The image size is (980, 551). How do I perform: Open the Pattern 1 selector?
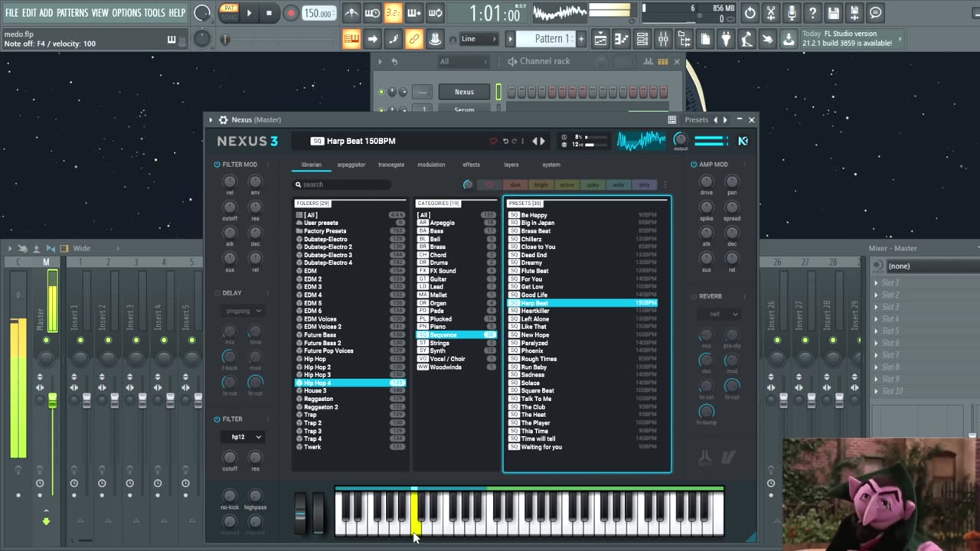pos(547,39)
